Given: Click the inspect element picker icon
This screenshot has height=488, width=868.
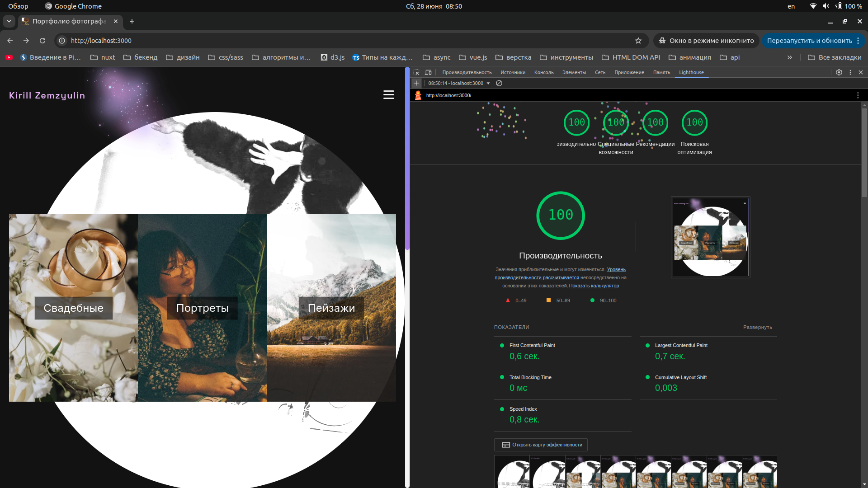Looking at the screenshot, I should [416, 72].
